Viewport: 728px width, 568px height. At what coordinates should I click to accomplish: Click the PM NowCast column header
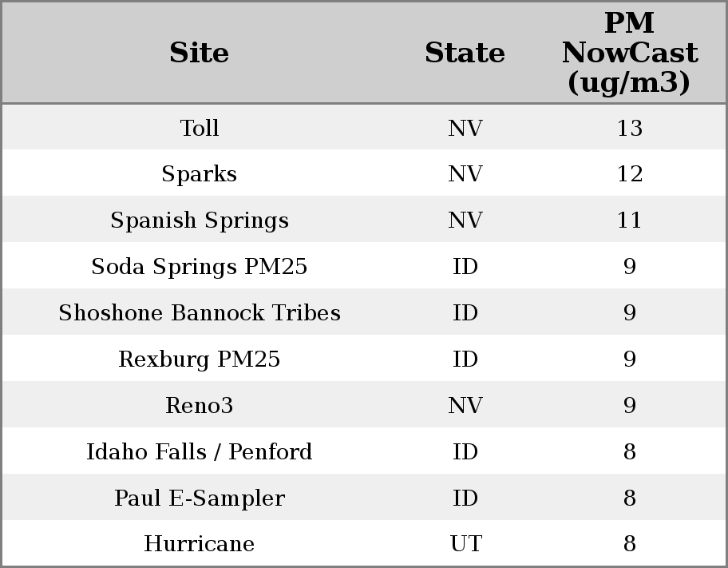coord(629,53)
